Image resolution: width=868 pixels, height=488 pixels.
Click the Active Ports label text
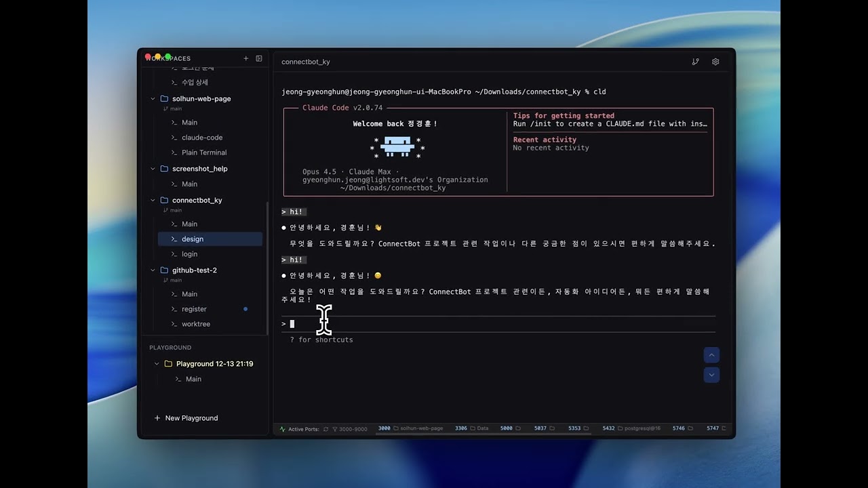(x=303, y=429)
